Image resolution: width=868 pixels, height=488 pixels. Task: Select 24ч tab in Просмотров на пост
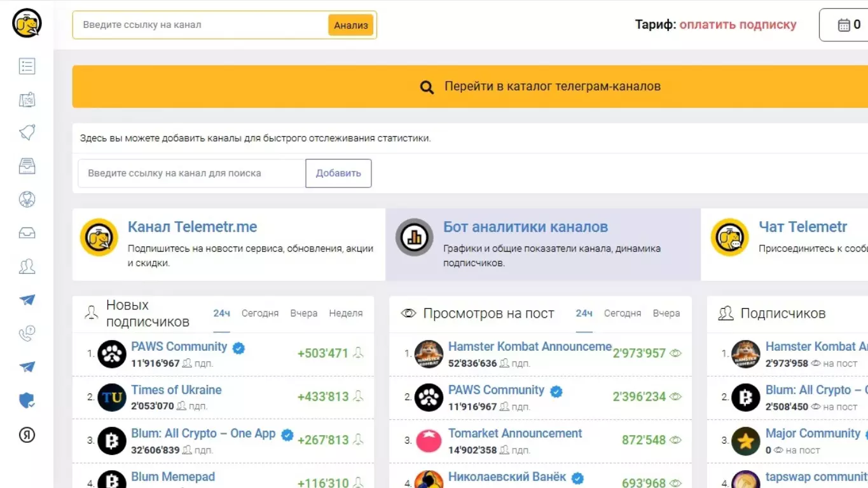pos(584,313)
